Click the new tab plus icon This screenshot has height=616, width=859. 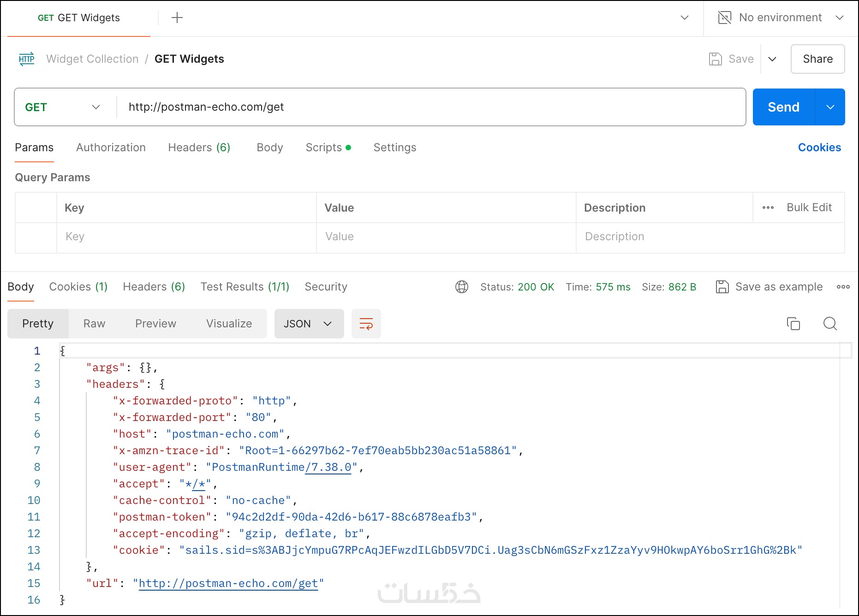coord(177,18)
